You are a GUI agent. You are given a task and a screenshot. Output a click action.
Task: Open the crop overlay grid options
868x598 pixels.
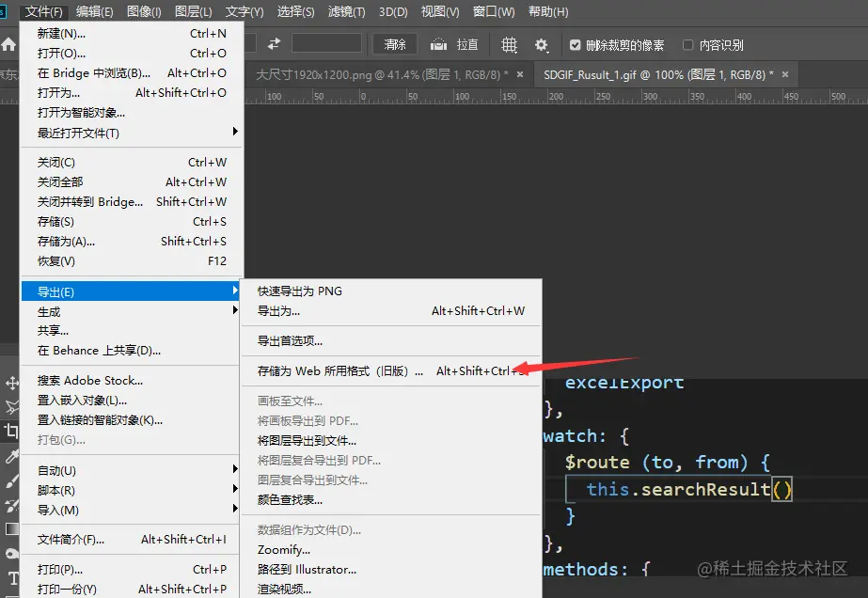coord(509,45)
